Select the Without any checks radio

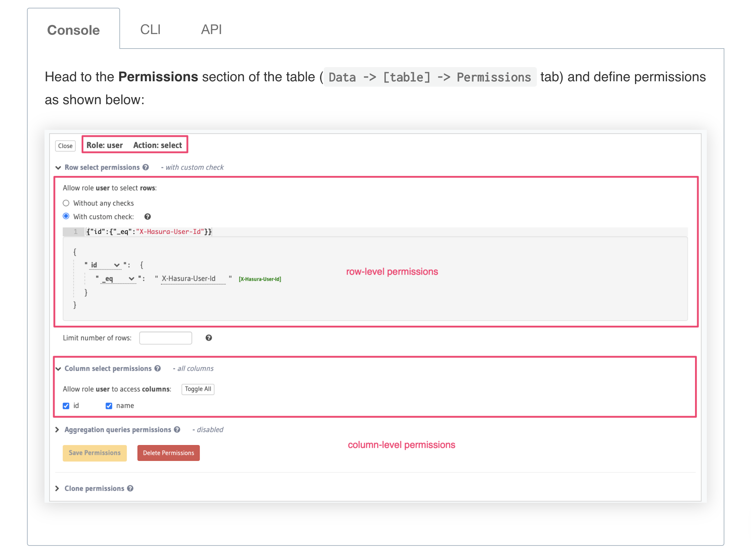(66, 203)
